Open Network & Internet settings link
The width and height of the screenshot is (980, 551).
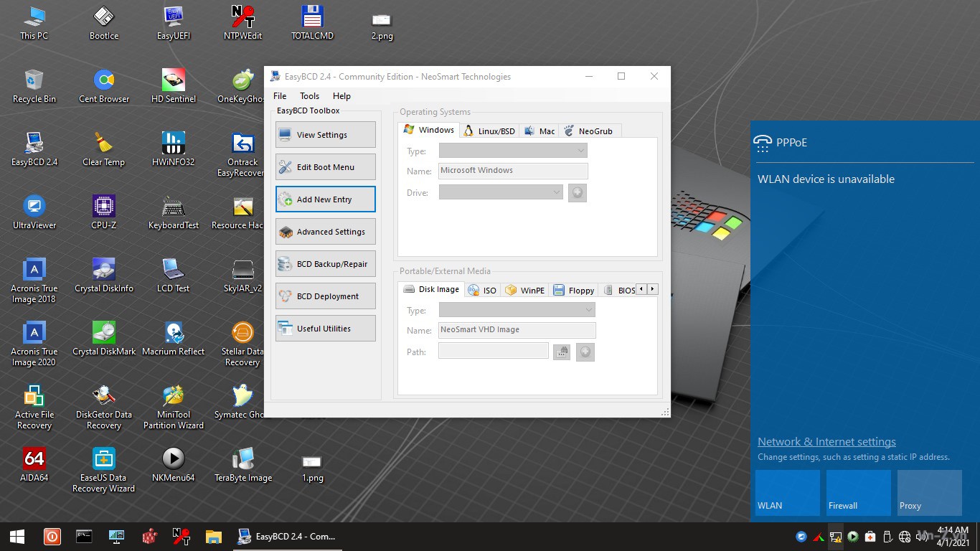826,442
